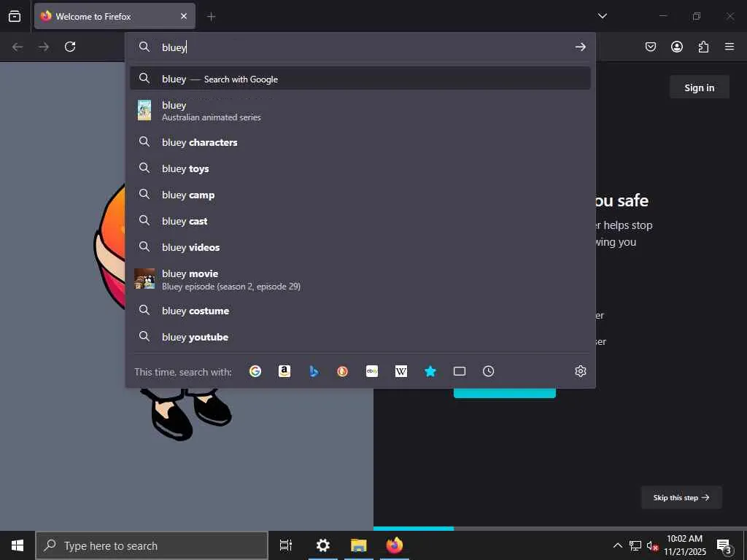Pick the 'bluey movie' episode suggestion
This screenshot has height=560, width=747.
coord(360,279)
